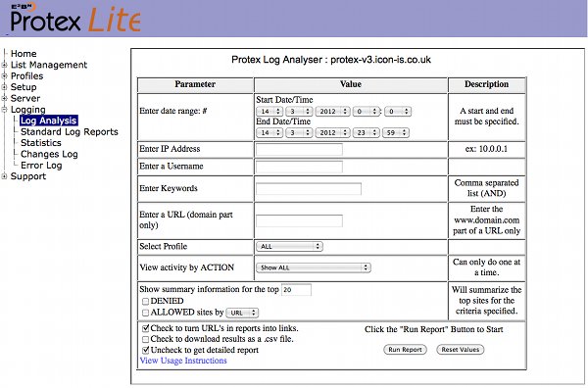Uncheck the detailed report checkbox
The image size is (588, 388).
tap(145, 351)
